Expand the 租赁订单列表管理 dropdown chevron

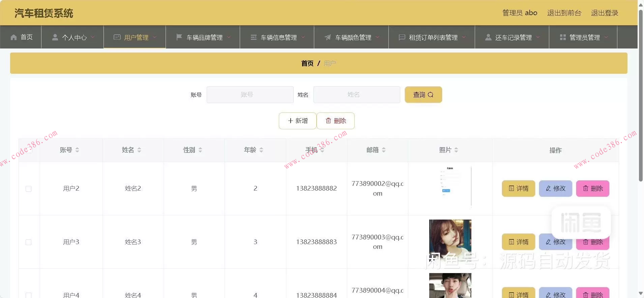pyautogui.click(x=464, y=37)
